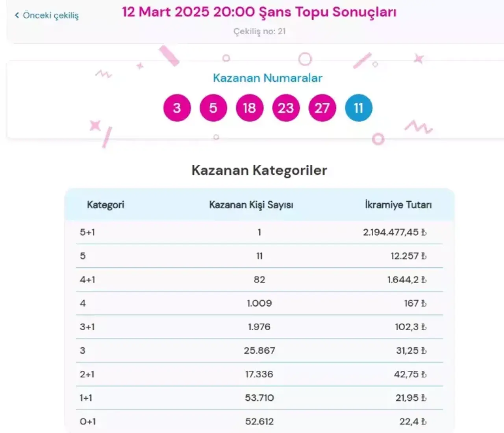The height and width of the screenshot is (433, 504).
Task: Click the back chevron beside Önceki çekiliş
Action: click(x=17, y=15)
